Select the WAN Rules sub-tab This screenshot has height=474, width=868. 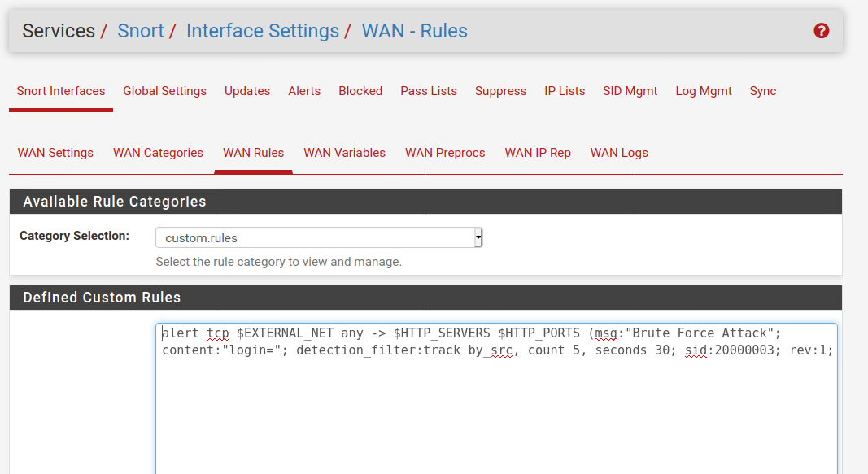[253, 153]
